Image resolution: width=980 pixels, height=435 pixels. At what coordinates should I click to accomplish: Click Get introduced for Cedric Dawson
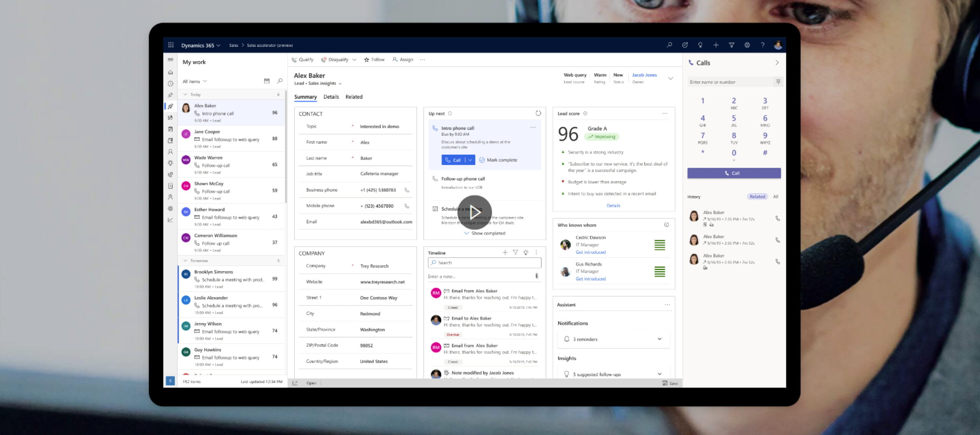click(x=590, y=252)
